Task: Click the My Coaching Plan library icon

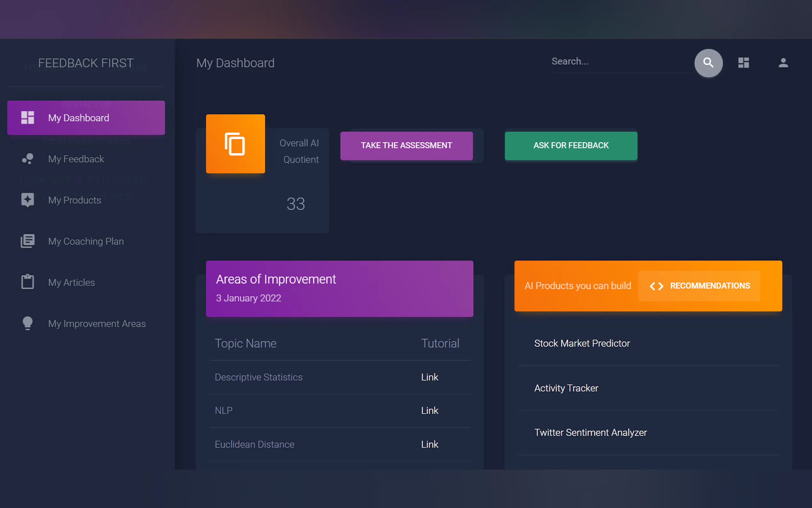Action: tap(27, 241)
